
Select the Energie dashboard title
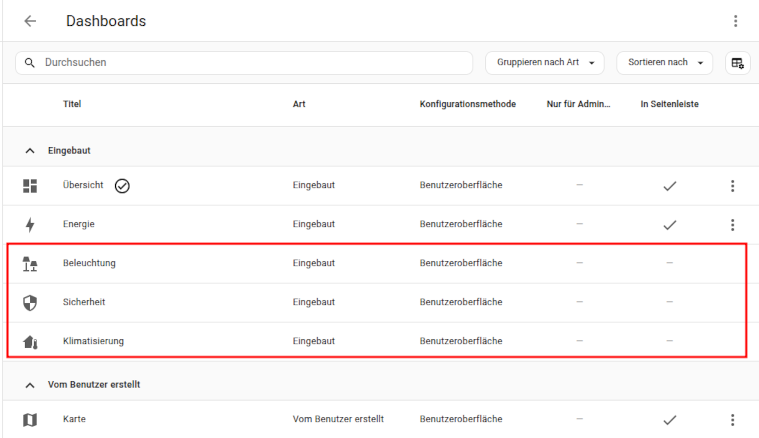(x=78, y=224)
